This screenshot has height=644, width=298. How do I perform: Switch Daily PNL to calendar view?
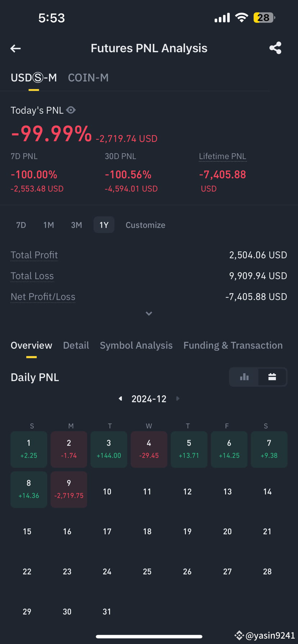pyautogui.click(x=272, y=377)
